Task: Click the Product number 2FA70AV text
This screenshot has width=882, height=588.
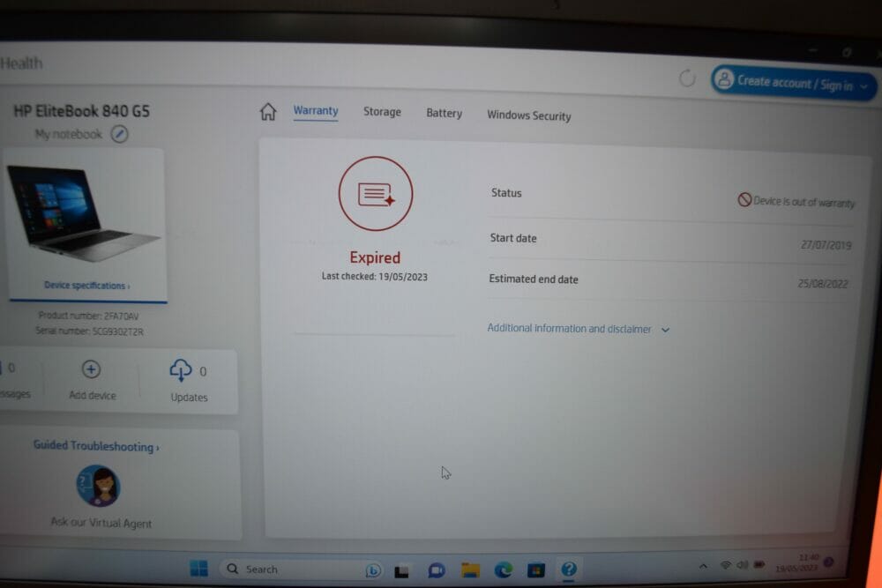Action: [x=88, y=316]
